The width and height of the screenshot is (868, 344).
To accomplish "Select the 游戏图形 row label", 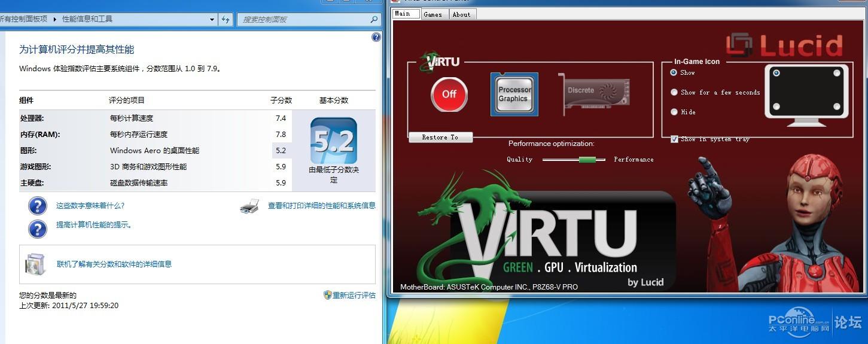I will [x=35, y=166].
